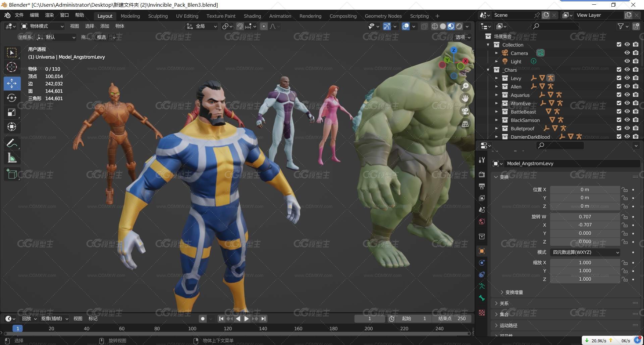Click the current frame number field
Screen dimensions: 644x345
(x=370, y=319)
